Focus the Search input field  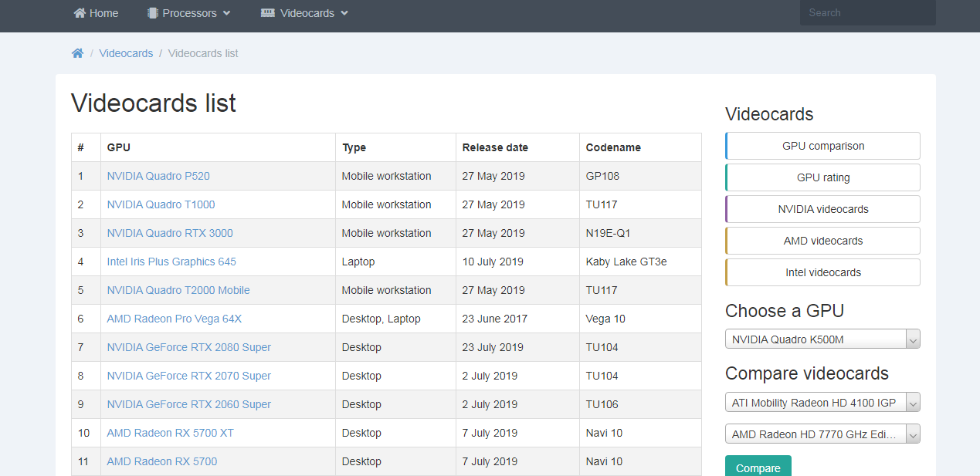coord(867,12)
